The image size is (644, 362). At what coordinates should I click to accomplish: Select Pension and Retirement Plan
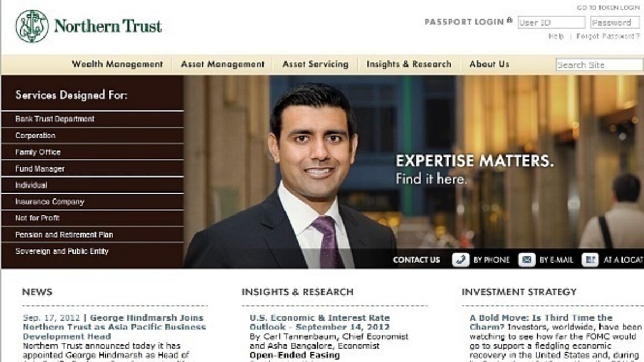click(92, 235)
